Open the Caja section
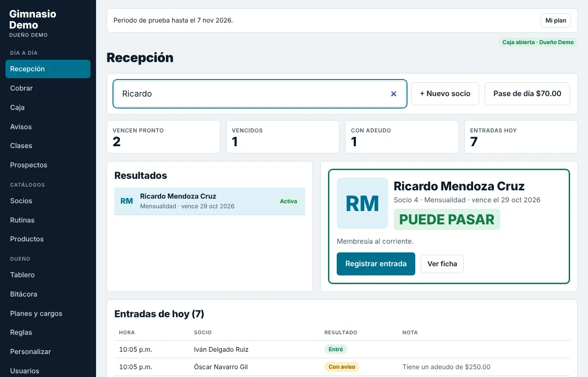This screenshot has height=377, width=588. pyautogui.click(x=48, y=108)
